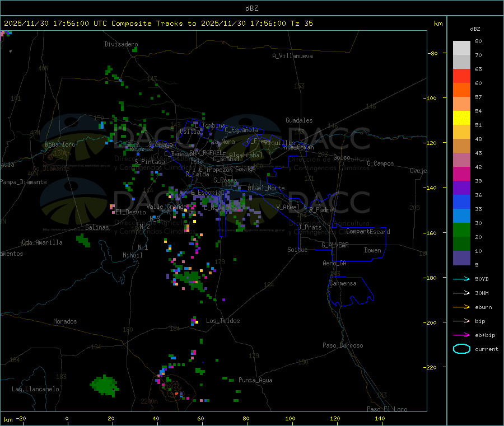
Task: Click the Morados map label
Action: (x=65, y=321)
